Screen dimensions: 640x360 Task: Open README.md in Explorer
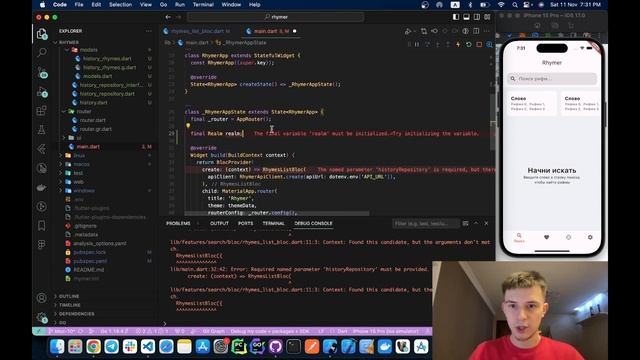coord(89,270)
